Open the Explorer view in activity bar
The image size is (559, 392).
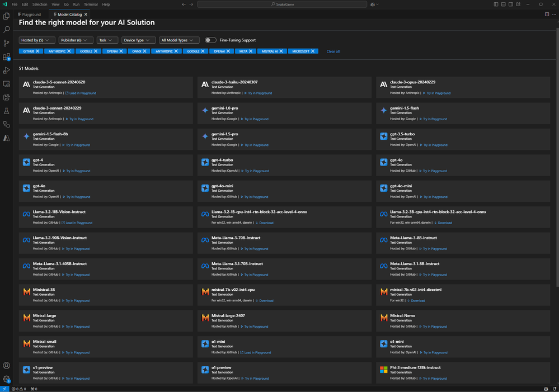click(7, 16)
